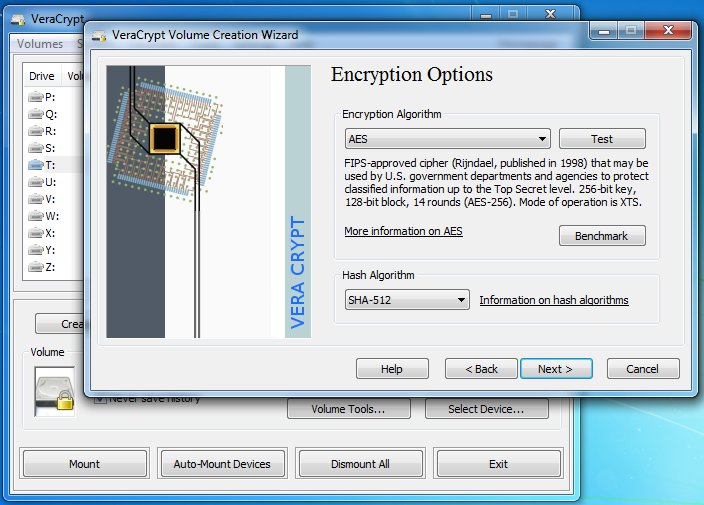The image size is (704, 505).
Task: Click the R: drive icon
Action: 35,131
